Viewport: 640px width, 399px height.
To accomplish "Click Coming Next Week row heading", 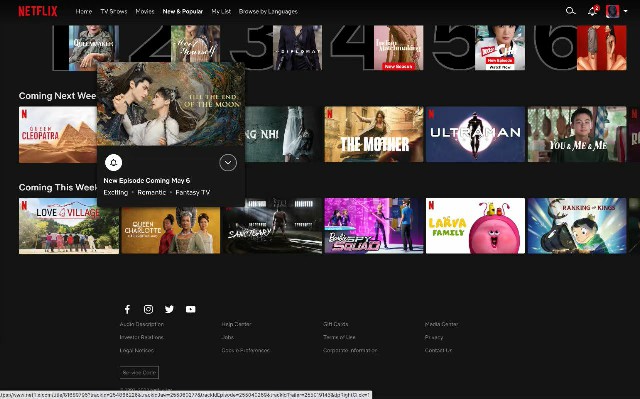I will click(58, 96).
